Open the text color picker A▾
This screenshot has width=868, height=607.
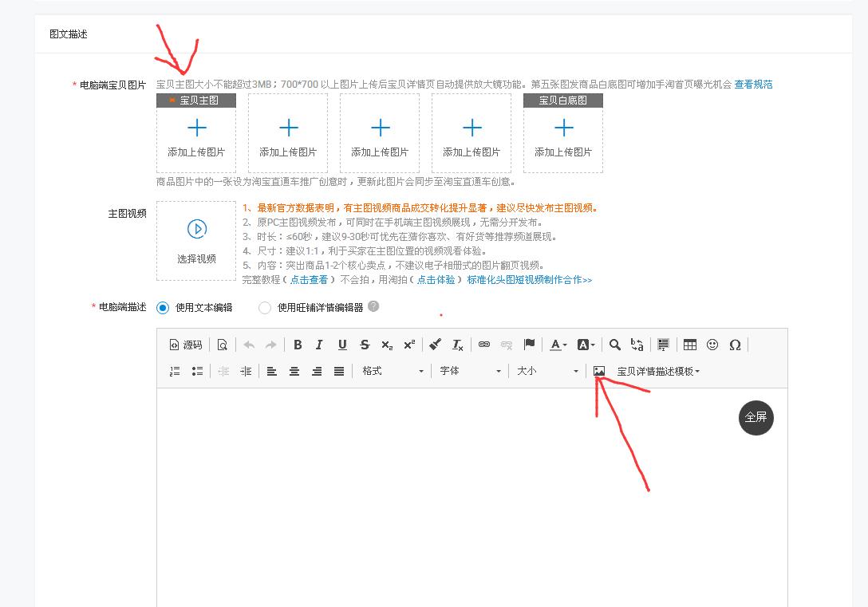click(558, 344)
